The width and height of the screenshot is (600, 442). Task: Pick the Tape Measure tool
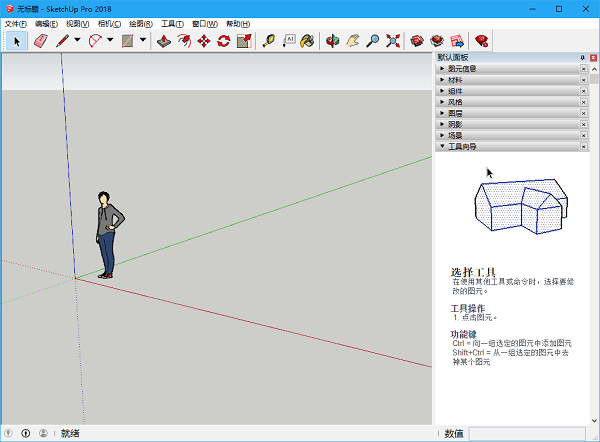click(x=269, y=41)
